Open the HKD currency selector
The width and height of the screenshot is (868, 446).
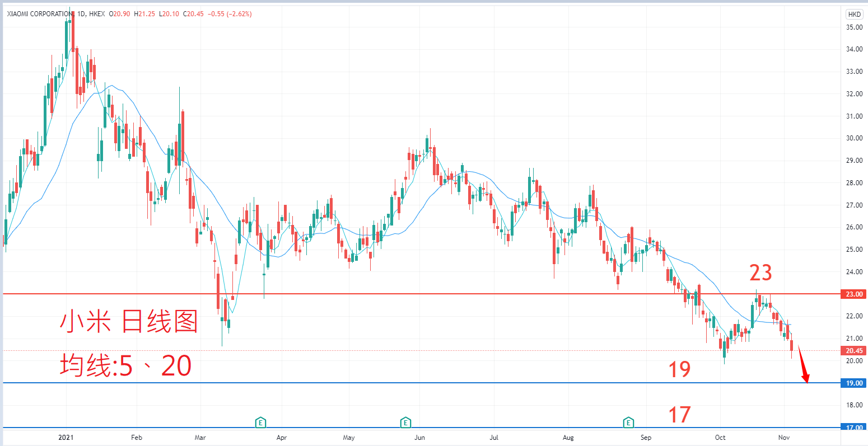(x=855, y=14)
